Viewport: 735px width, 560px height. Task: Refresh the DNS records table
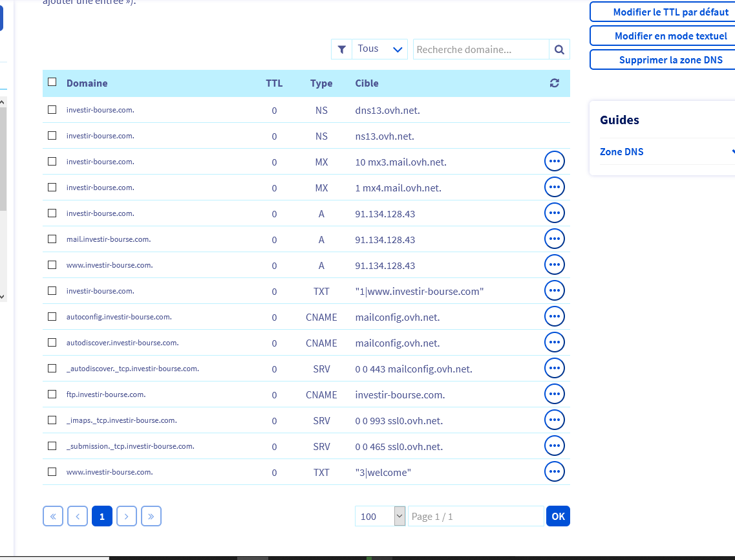pos(554,83)
